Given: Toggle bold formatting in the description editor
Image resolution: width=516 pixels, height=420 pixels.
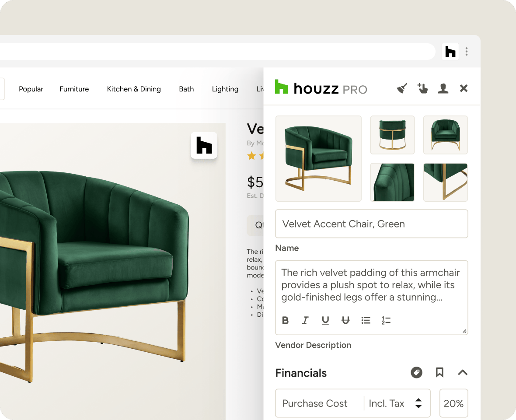Looking at the screenshot, I should pos(285,320).
